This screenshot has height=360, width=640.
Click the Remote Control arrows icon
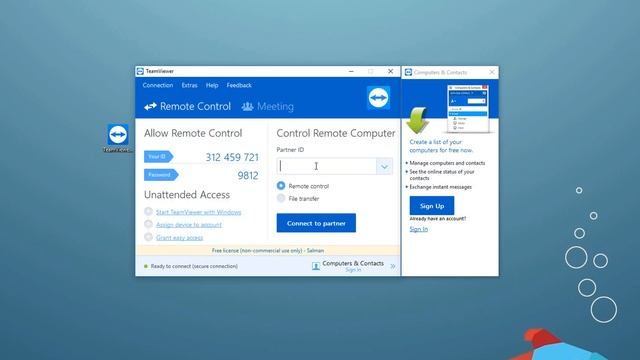tap(150, 107)
